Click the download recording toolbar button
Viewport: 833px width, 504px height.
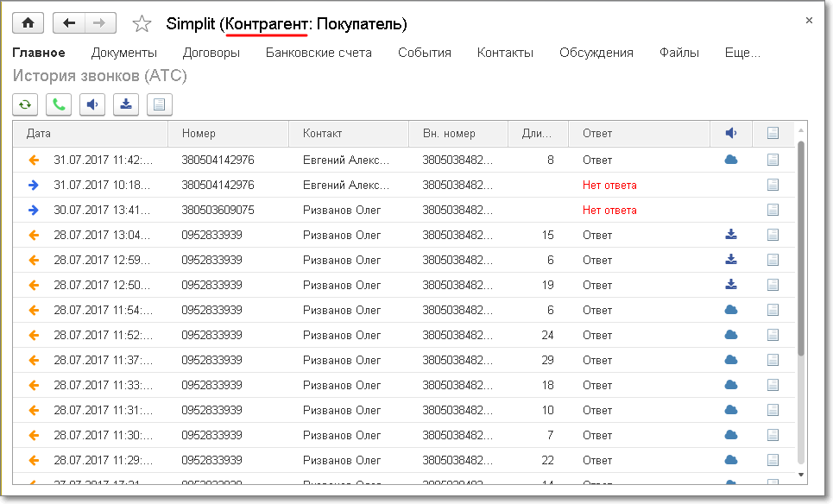(126, 104)
